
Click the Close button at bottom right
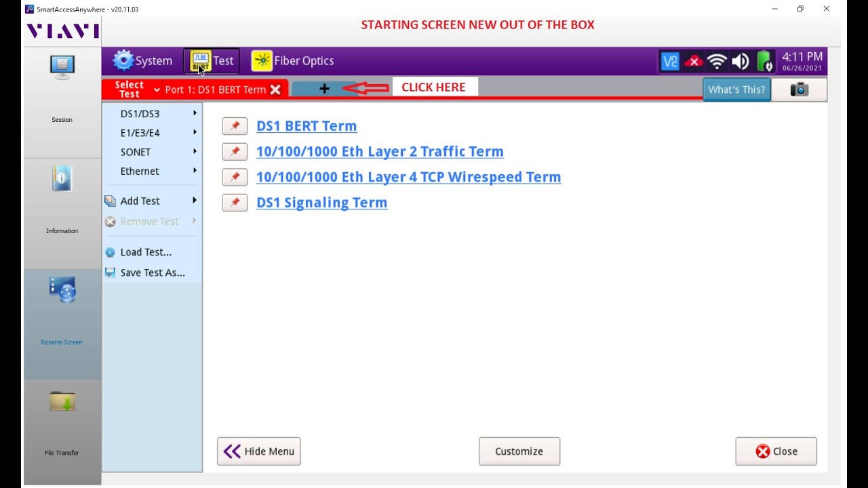[x=776, y=451]
